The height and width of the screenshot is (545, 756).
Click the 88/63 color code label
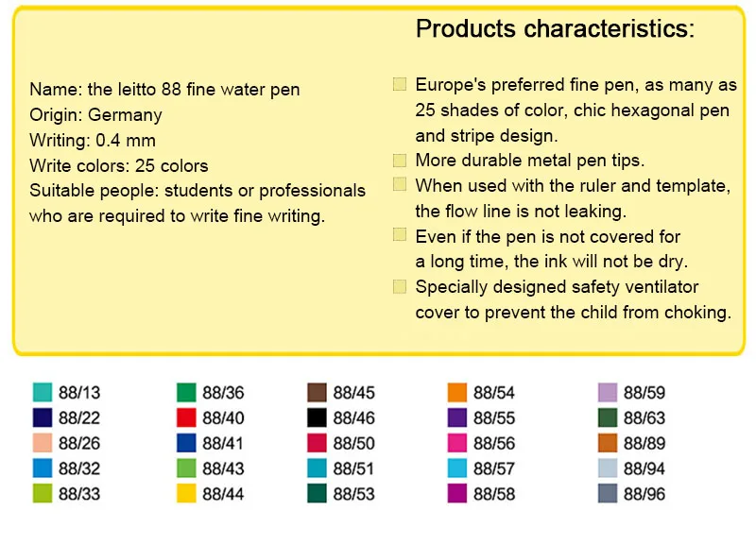(x=644, y=417)
